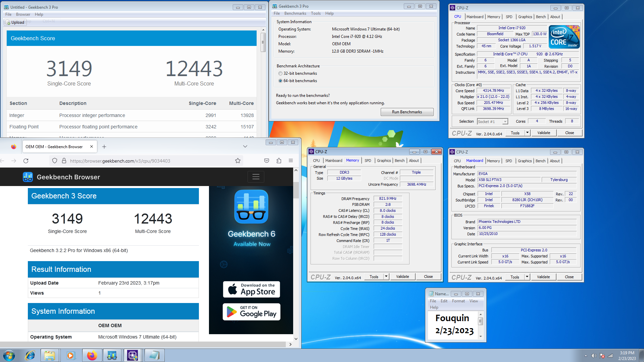Viewport: 644px width, 362px height.
Task: Switch to Mainboard tab in top CPU-Z window
Action: click(x=475, y=17)
